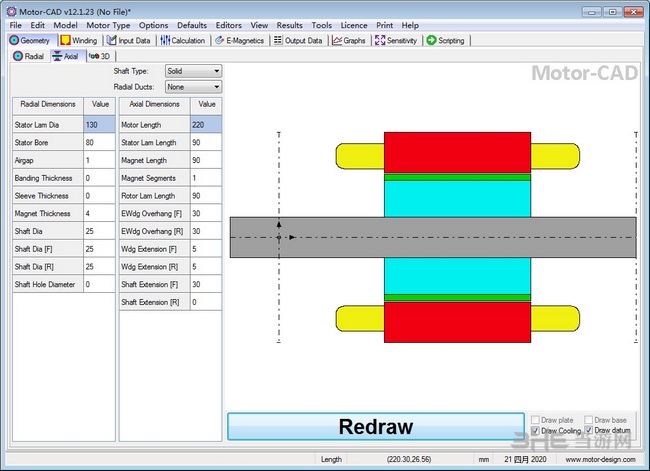This screenshot has height=471, width=650.
Task: Open the Edit menu
Action: coord(37,25)
